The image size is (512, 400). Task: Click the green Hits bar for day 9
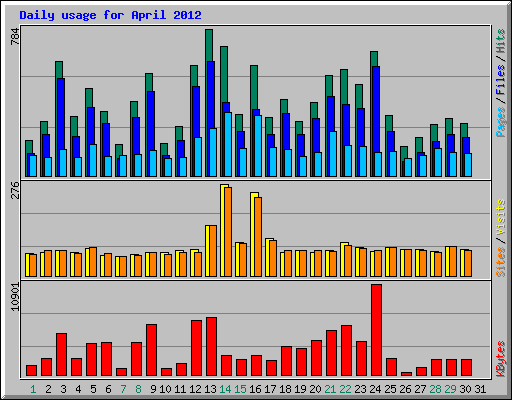pyautogui.click(x=149, y=82)
